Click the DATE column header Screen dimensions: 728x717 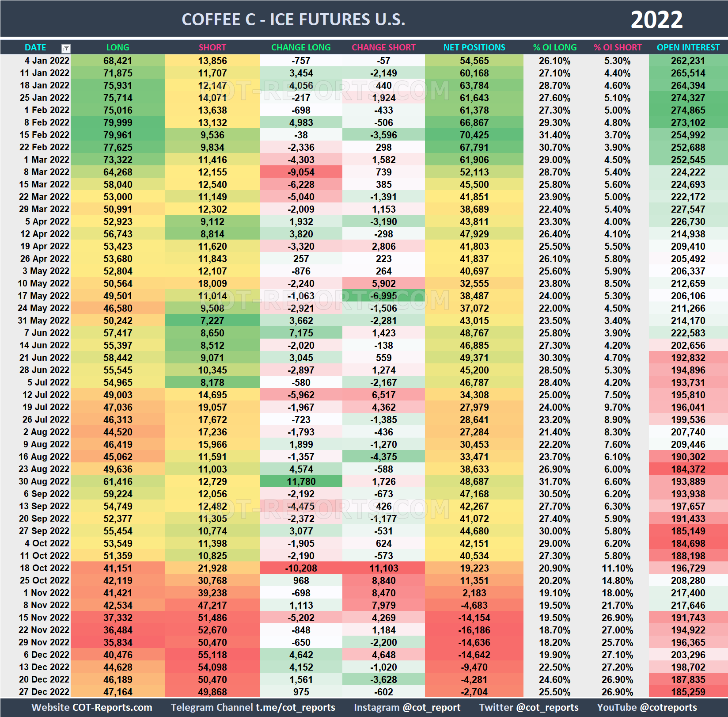pos(35,47)
